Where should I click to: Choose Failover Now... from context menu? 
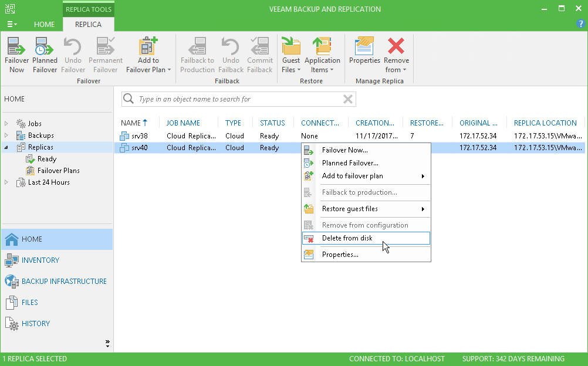[x=366, y=150]
